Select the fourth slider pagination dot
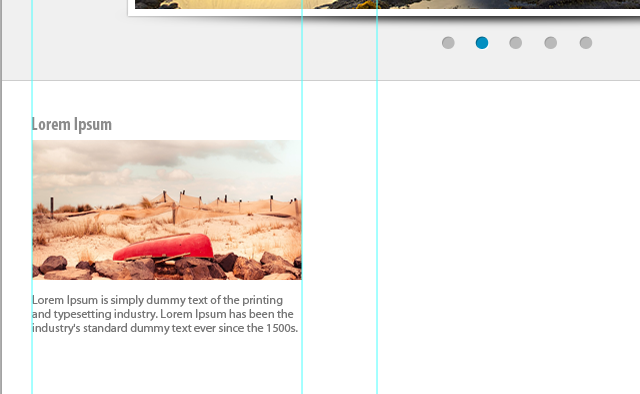Image resolution: width=640 pixels, height=394 pixels. tap(551, 43)
